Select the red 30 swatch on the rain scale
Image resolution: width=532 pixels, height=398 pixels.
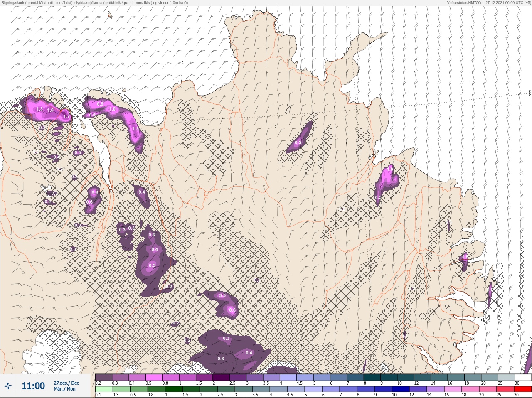pos(523,389)
